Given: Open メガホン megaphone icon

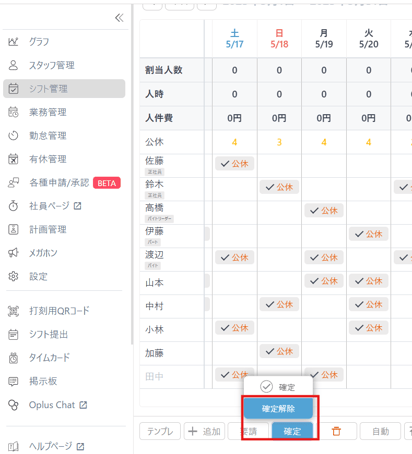Looking at the screenshot, I should (13, 253).
